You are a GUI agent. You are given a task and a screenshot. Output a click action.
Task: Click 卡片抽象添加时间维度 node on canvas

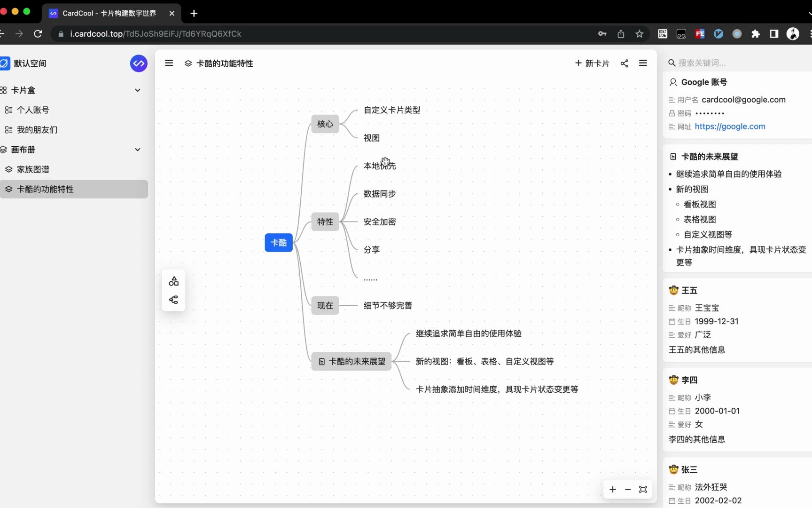point(497,389)
